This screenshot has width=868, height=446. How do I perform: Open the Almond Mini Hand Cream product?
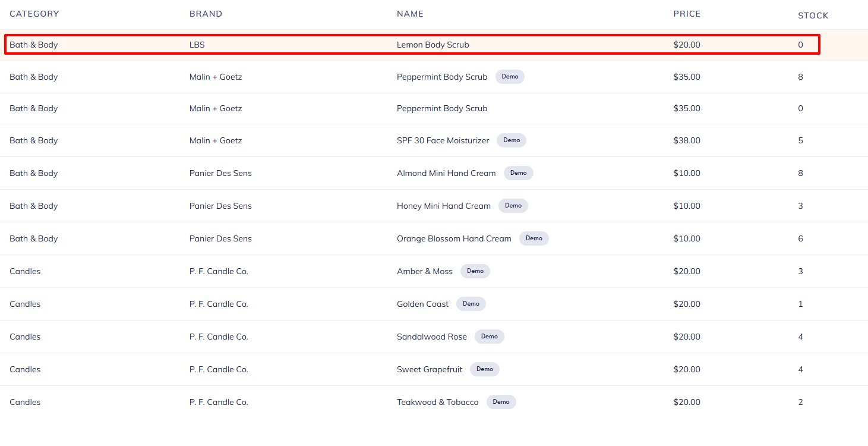point(446,173)
